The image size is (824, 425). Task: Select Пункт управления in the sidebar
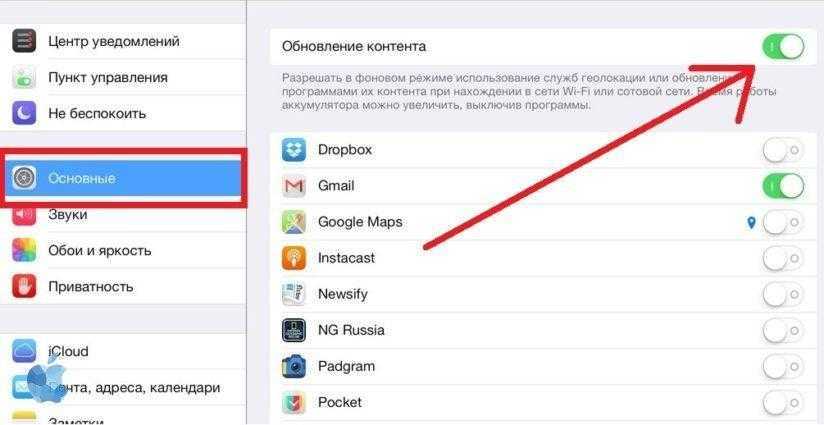tap(123, 77)
